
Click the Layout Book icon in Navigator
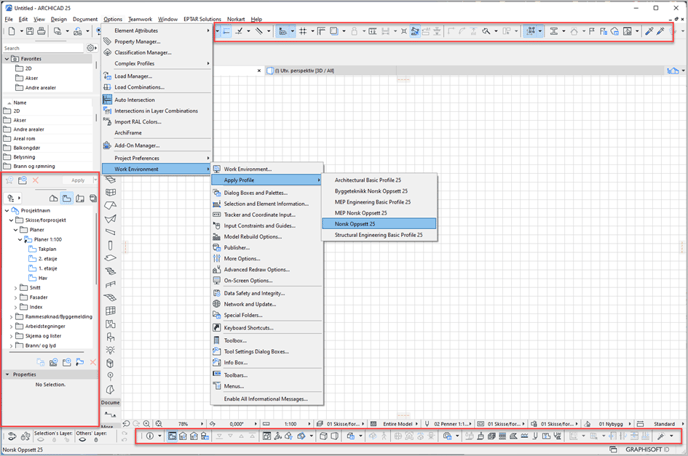click(80, 198)
